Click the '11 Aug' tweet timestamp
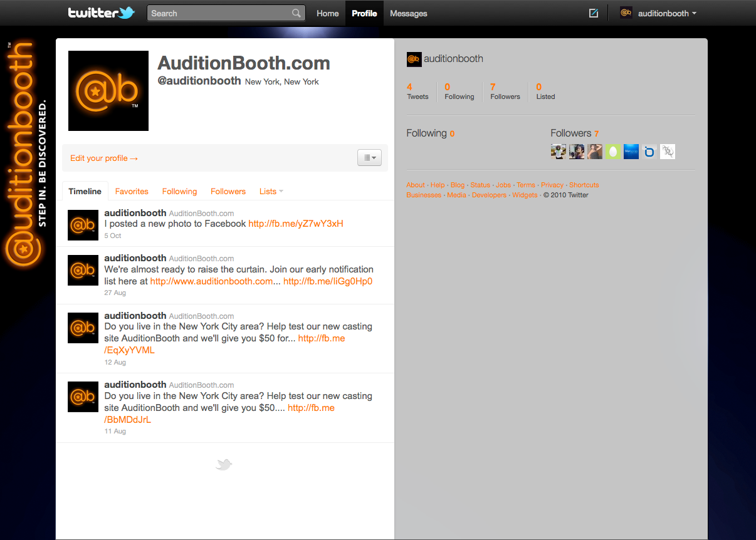This screenshot has width=756, height=540. coord(115,431)
